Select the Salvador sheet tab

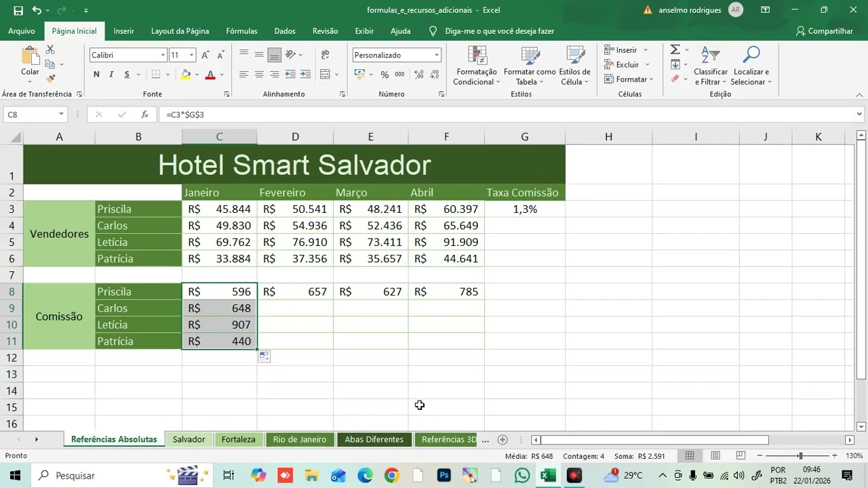click(189, 440)
